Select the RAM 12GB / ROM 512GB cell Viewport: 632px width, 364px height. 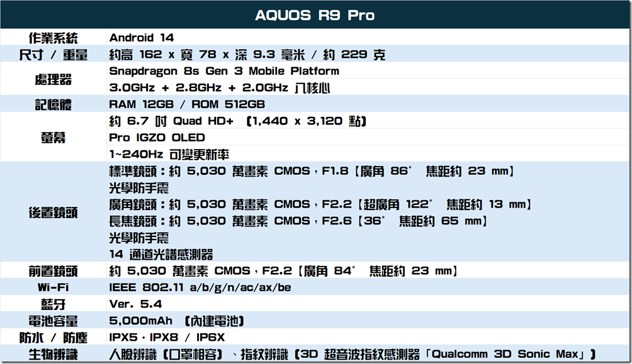[x=187, y=104]
